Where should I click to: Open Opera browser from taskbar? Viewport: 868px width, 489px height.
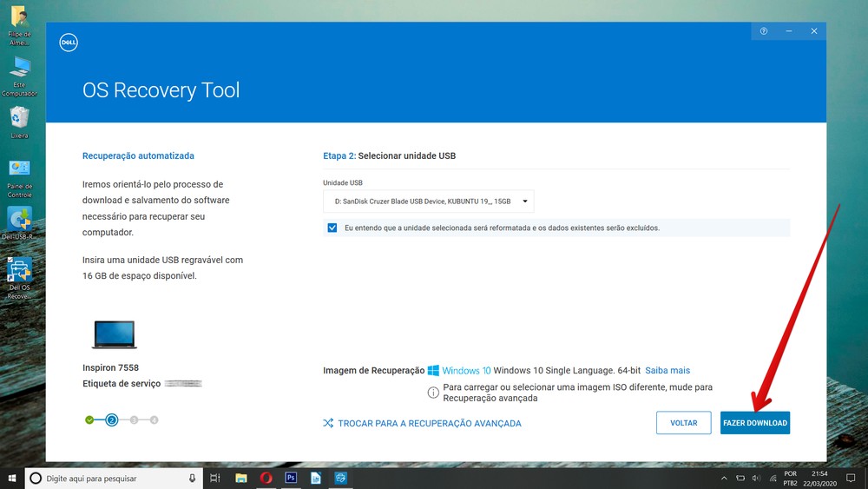click(x=266, y=479)
